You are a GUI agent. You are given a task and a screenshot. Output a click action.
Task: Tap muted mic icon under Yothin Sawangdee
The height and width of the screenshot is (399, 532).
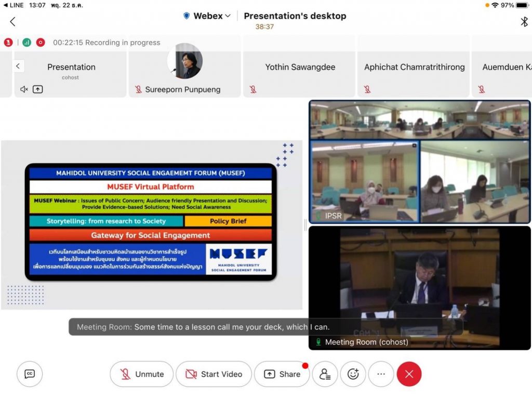[x=253, y=89]
